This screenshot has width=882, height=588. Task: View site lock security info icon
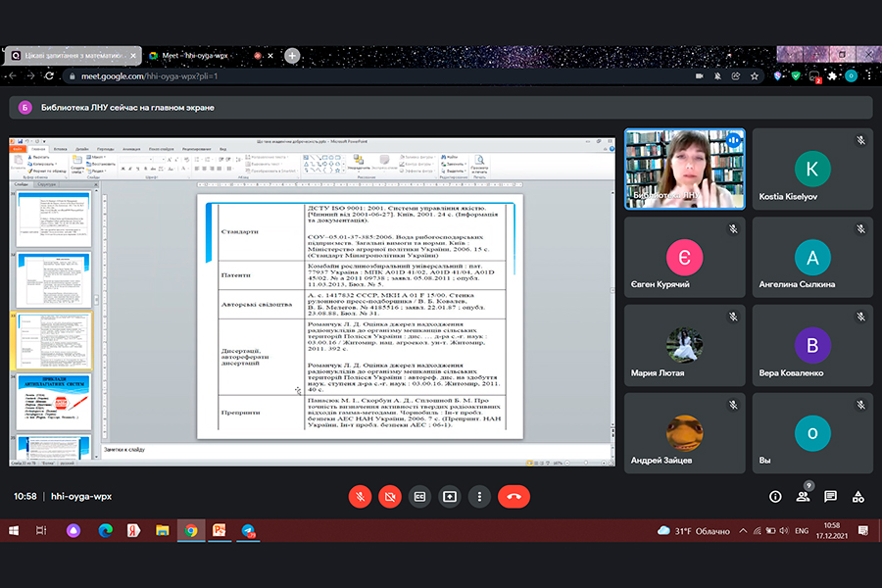72,76
